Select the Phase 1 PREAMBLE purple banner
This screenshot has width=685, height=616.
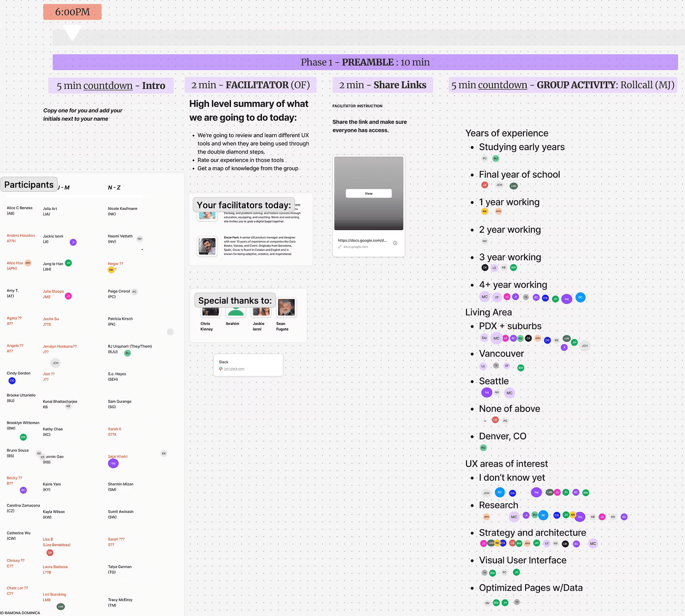[x=365, y=62]
